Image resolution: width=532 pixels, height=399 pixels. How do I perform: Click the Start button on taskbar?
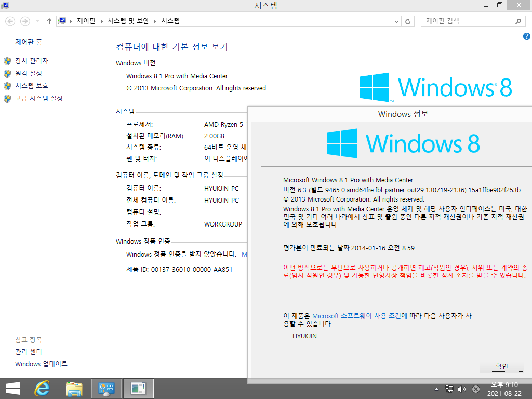[x=13, y=389]
